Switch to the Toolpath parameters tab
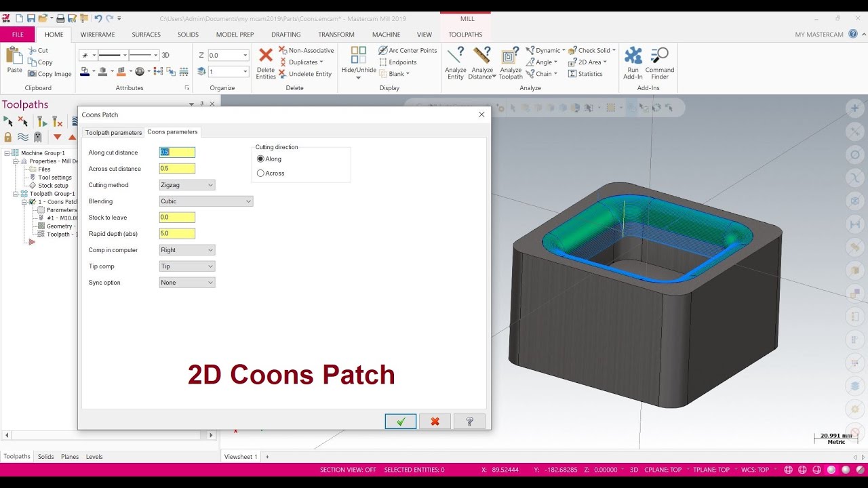868x488 pixels. 113,133
